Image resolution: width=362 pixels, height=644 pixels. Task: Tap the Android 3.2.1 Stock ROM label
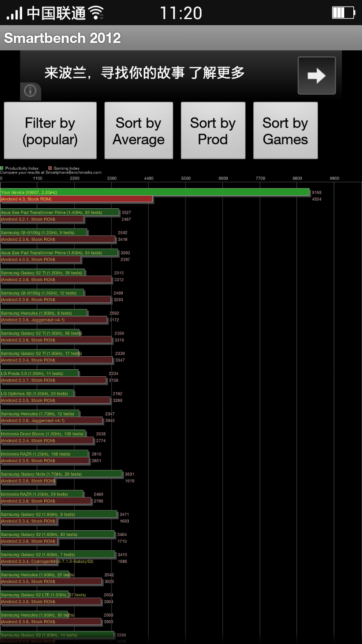click(28, 219)
